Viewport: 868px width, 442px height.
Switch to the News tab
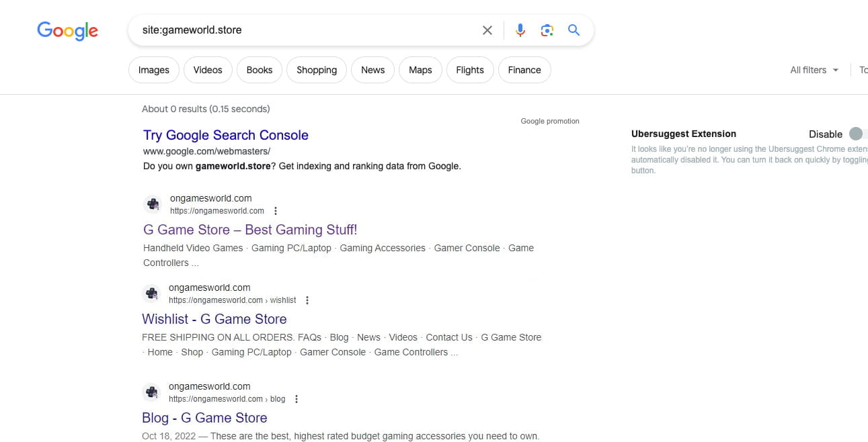[x=373, y=70]
